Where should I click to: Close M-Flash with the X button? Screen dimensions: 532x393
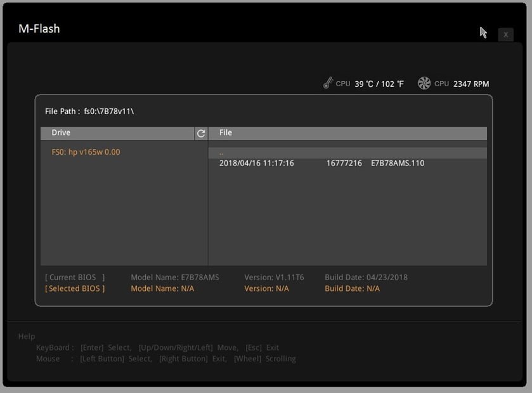[x=505, y=35]
